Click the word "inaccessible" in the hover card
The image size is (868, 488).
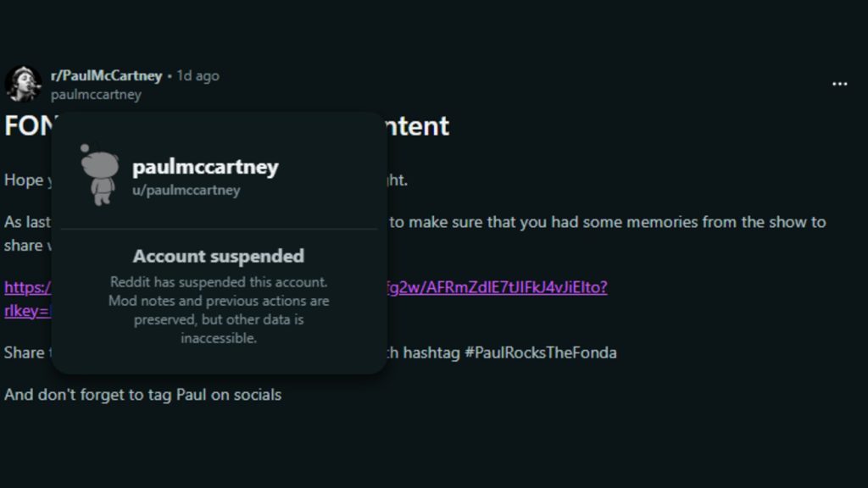(219, 338)
